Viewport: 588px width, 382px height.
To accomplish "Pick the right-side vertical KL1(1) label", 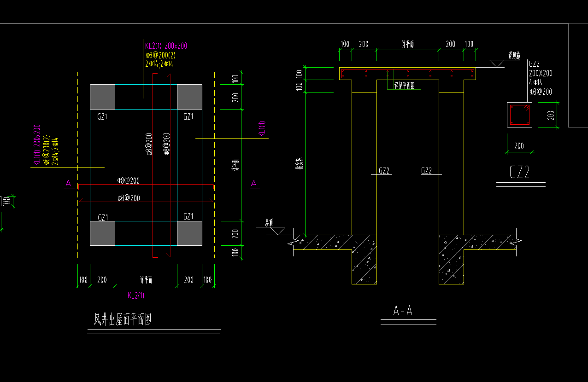I will (x=263, y=128).
